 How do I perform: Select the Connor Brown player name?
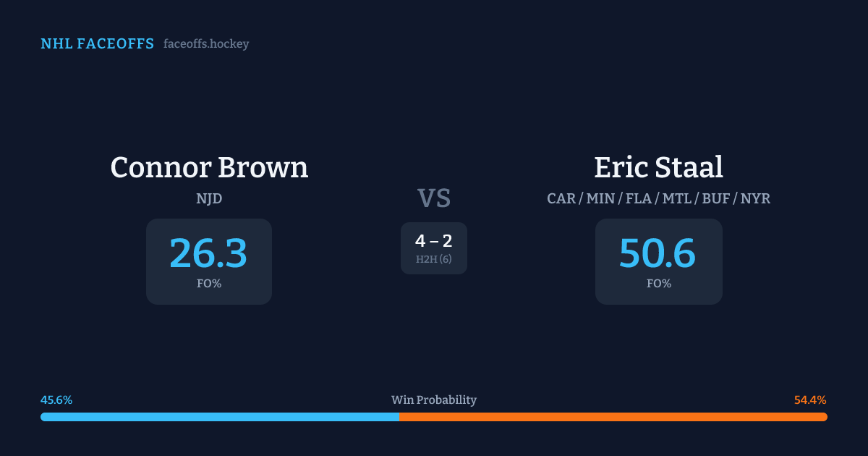point(209,167)
